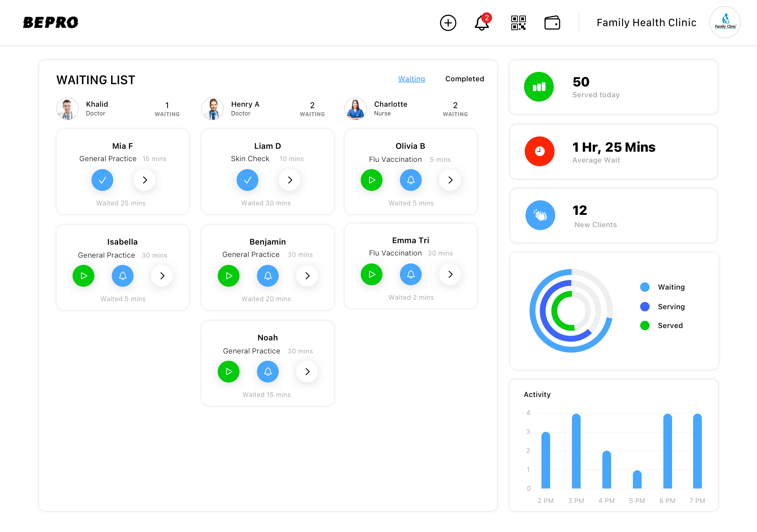This screenshot has width=757, height=532.
Task: Click the red Average Wait clock icon
Action: click(x=539, y=151)
